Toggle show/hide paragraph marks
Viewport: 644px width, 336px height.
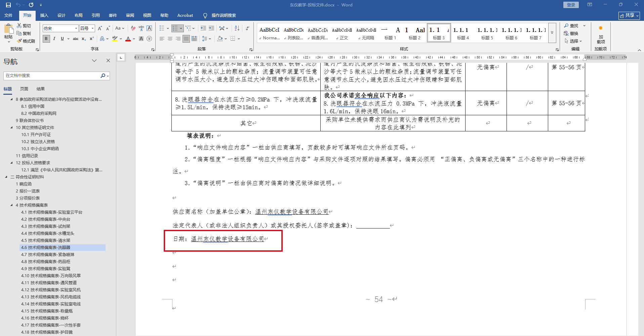[x=247, y=29]
